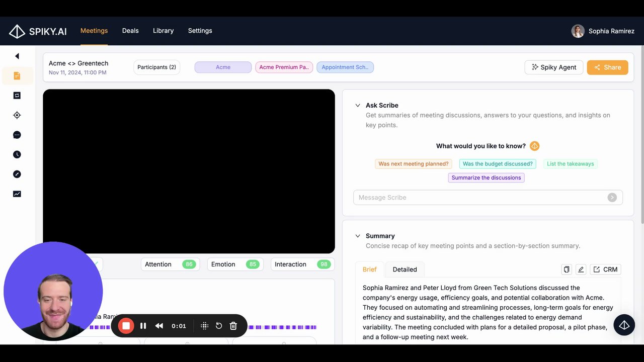Click the Acme tag
The image size is (644, 362).
tap(223, 67)
